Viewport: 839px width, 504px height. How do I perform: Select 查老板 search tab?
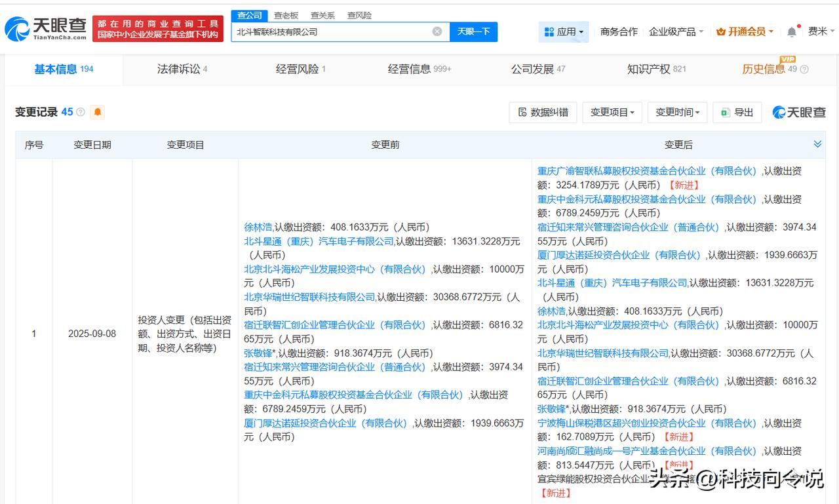pyautogui.click(x=286, y=15)
